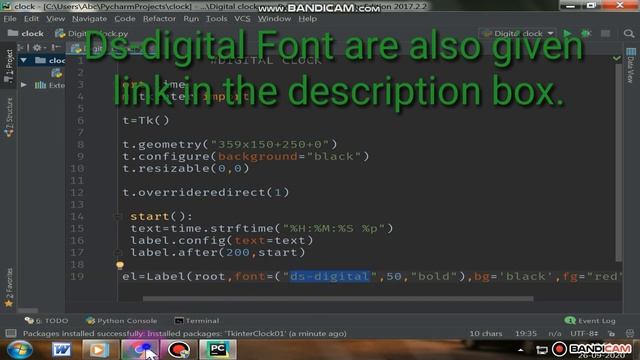Select the Python file in project tree
640x360 pixels.
click(x=56, y=73)
